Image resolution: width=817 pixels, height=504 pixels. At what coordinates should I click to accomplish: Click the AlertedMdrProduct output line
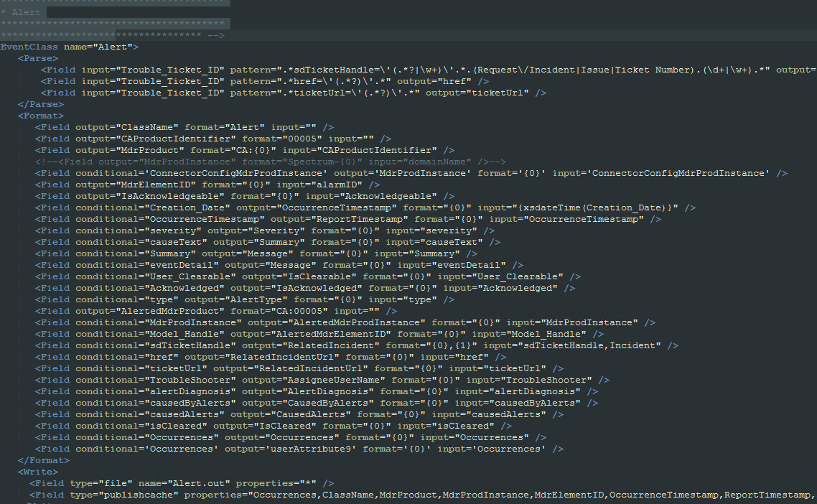216,311
